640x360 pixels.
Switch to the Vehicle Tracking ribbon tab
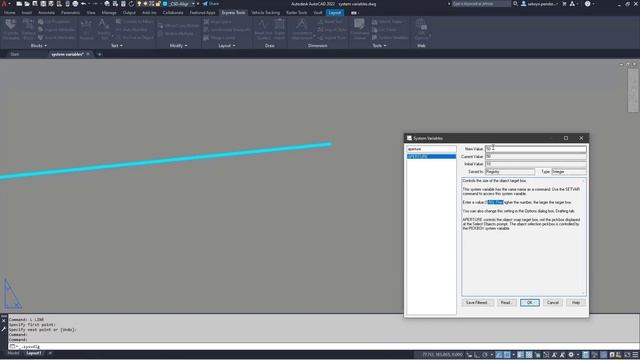[266, 13]
